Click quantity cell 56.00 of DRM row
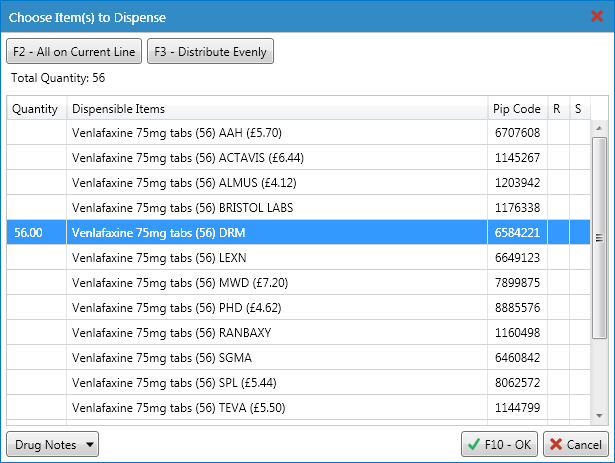Viewport: 615px width, 463px height. click(x=36, y=233)
